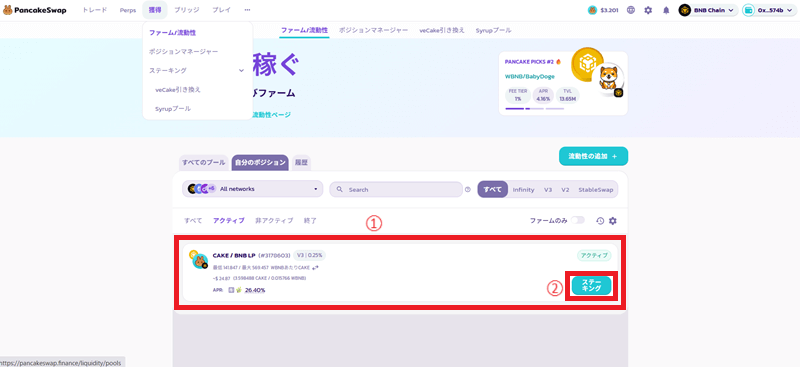The height and width of the screenshot is (367, 800).
Task: Switch to 自分のポジション tab
Action: click(x=260, y=163)
